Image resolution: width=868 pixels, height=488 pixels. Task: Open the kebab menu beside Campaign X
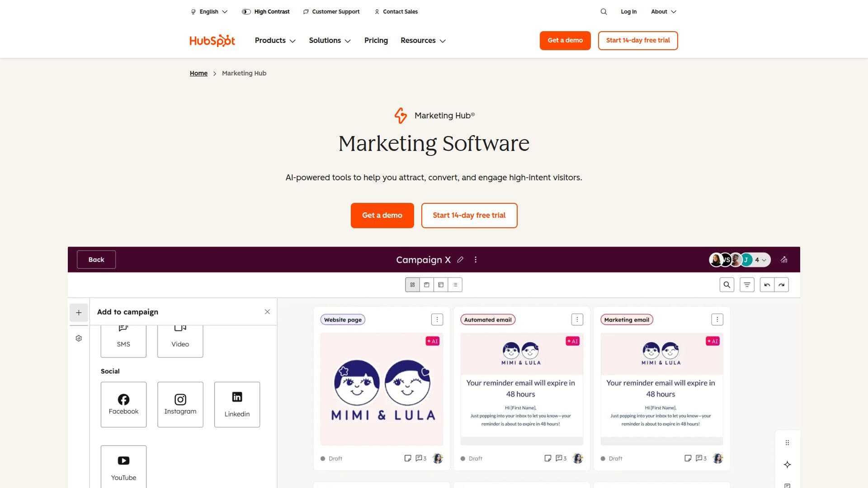click(476, 260)
